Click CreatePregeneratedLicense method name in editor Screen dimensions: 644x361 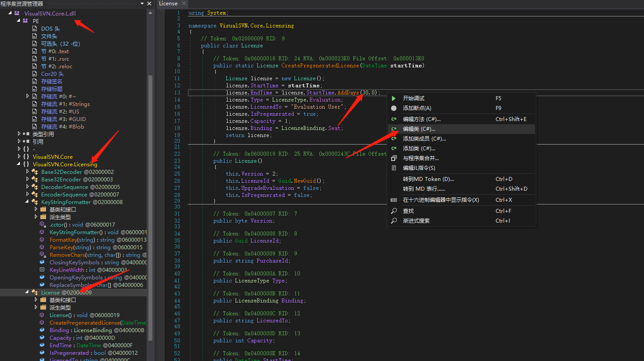(x=320, y=66)
